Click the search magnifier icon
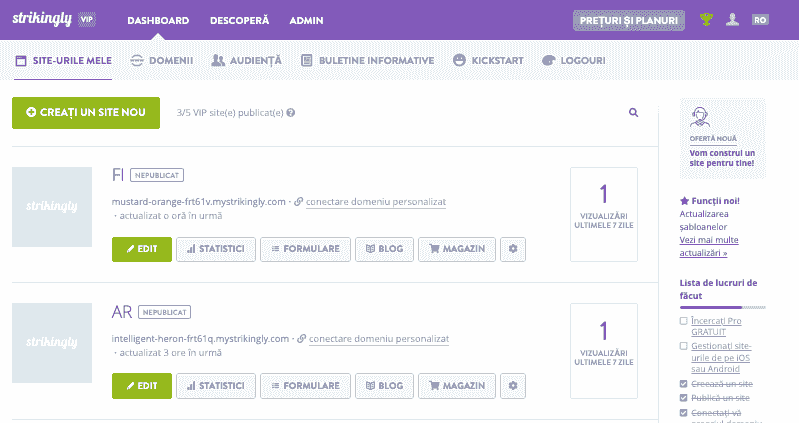The height and width of the screenshot is (423, 799). [633, 113]
